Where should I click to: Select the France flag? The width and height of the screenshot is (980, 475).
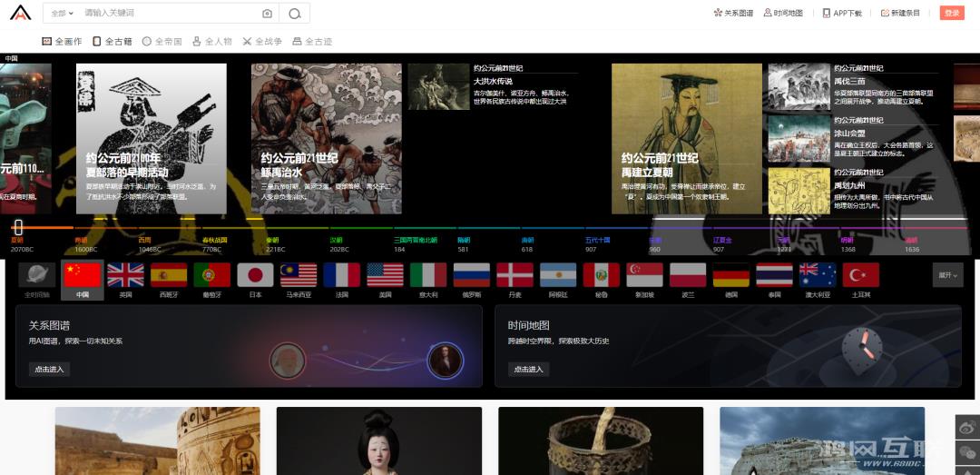[x=342, y=274]
